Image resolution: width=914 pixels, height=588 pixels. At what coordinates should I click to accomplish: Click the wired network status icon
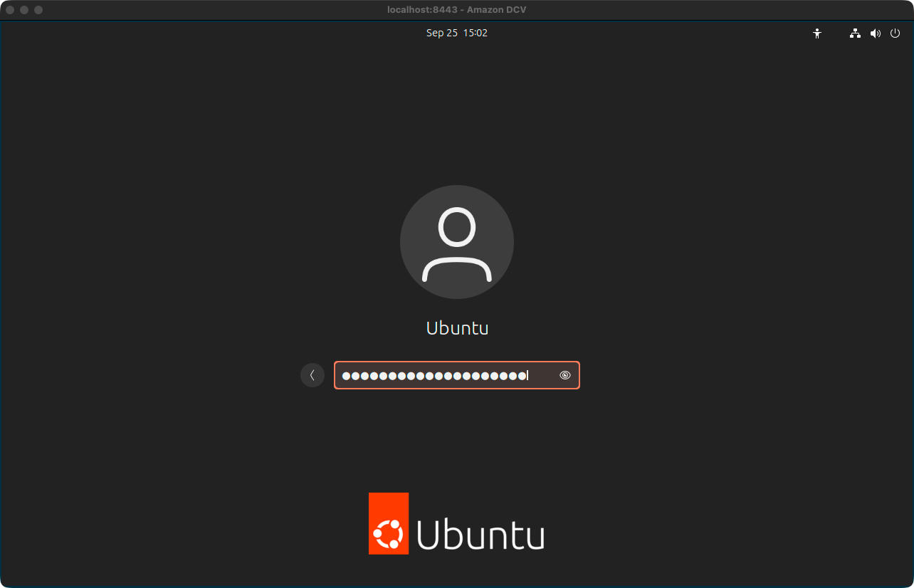coord(855,33)
